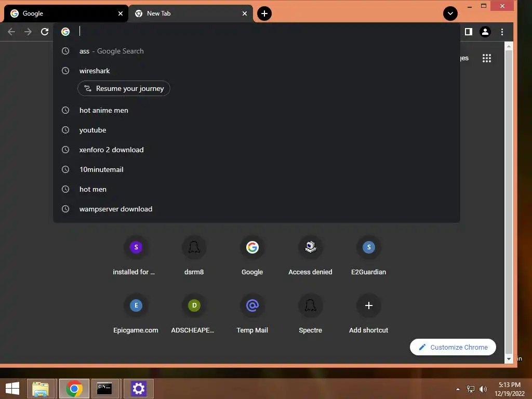Viewport: 532px width, 399px height.
Task: Click the forward navigation arrow
Action: 28,32
